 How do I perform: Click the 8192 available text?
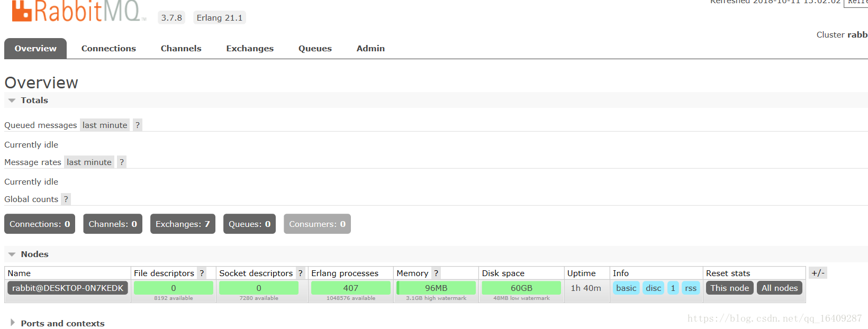(174, 298)
